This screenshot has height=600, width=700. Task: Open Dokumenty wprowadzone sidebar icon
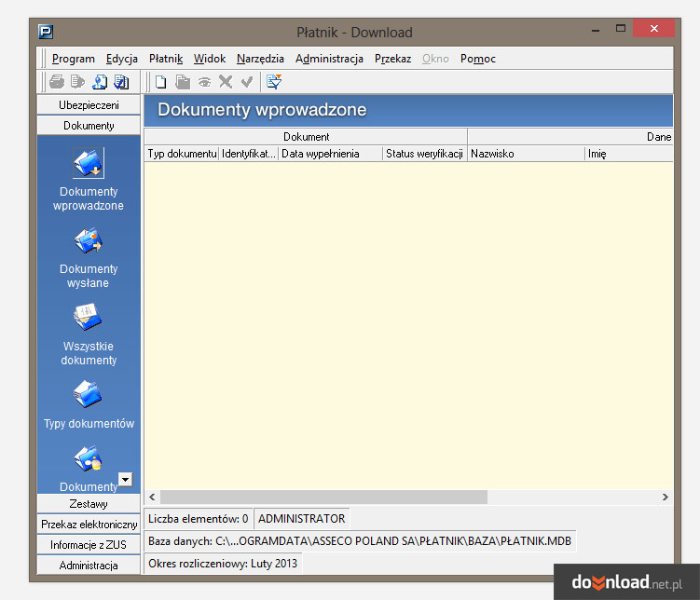click(89, 163)
